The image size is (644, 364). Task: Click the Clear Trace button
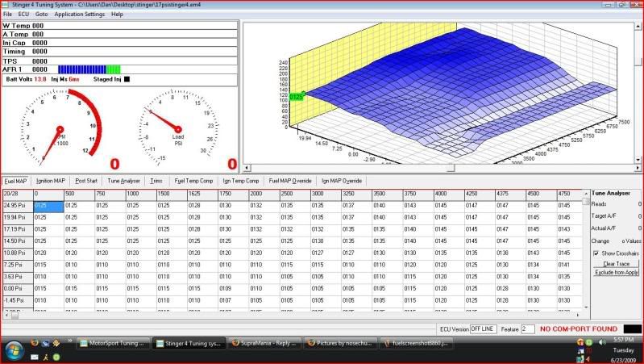pyautogui.click(x=616, y=264)
